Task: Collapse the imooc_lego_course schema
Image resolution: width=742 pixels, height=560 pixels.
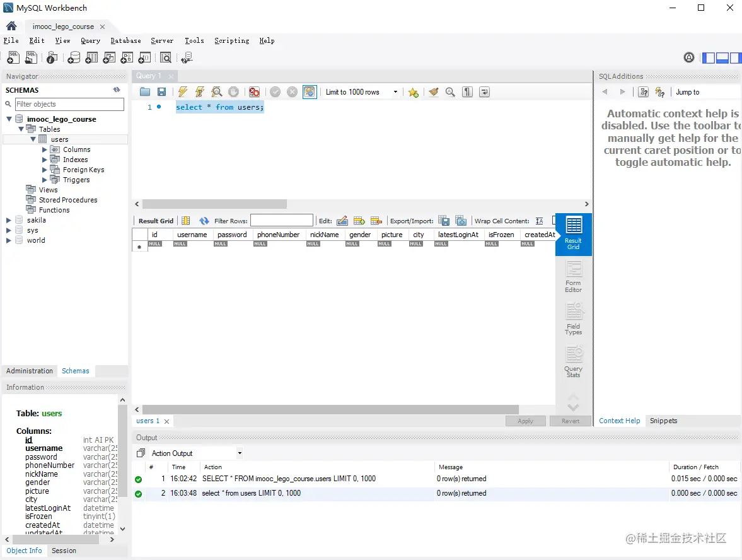Action: click(x=9, y=119)
